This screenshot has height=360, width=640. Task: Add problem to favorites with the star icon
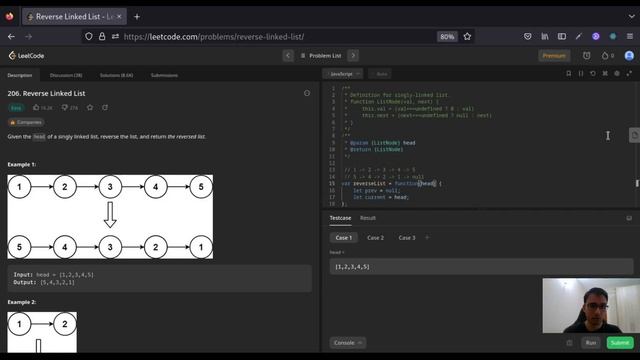pyautogui.click(x=90, y=107)
